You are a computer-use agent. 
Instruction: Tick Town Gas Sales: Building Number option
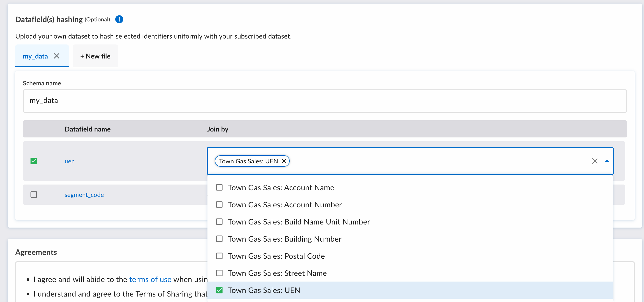click(x=219, y=239)
